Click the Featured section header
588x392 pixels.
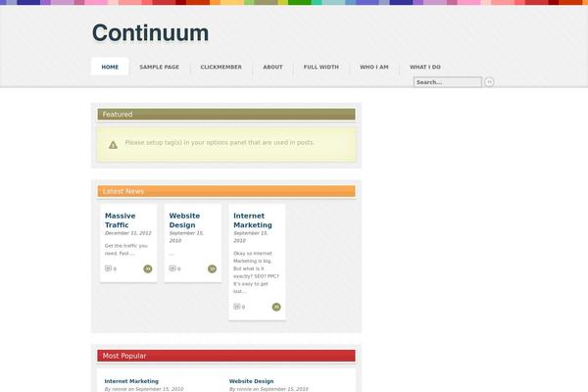[x=226, y=114]
